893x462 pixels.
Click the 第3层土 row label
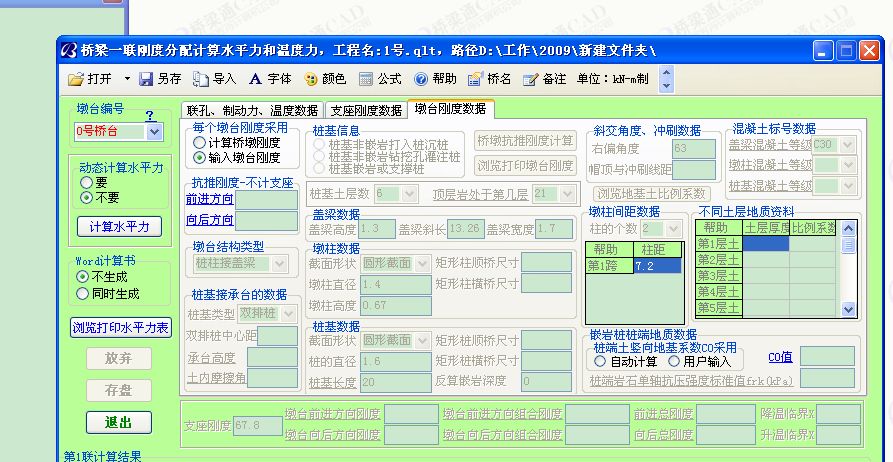point(719,276)
